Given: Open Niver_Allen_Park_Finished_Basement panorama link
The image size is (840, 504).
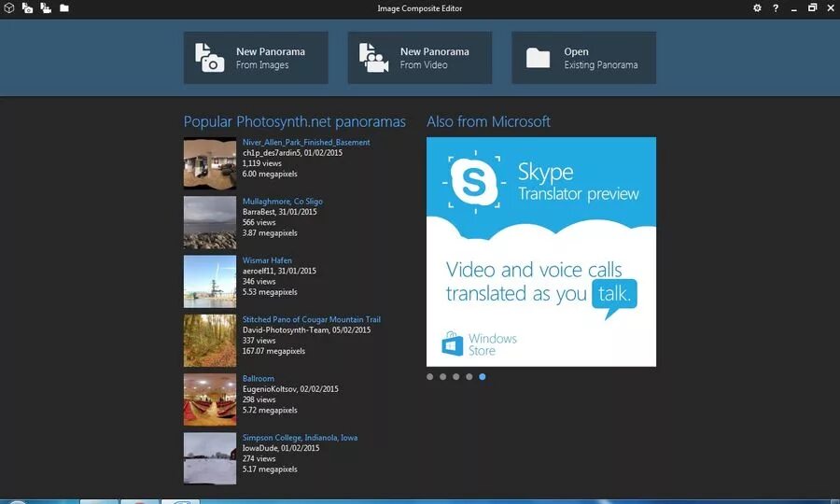Looking at the screenshot, I should pos(306,143).
